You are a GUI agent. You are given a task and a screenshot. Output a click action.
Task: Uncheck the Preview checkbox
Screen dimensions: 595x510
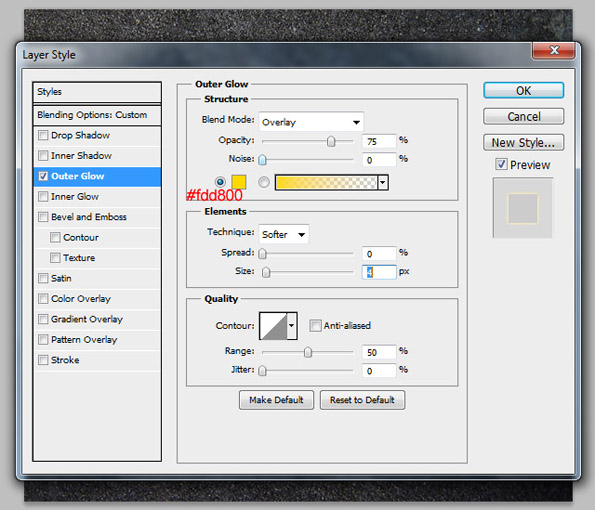[x=501, y=164]
